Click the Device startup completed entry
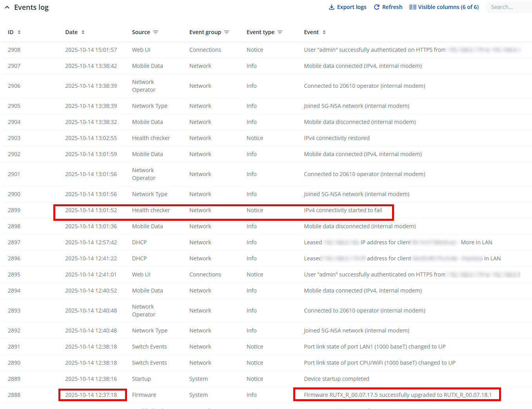Image resolution: width=532 pixels, height=409 pixels. (336, 379)
